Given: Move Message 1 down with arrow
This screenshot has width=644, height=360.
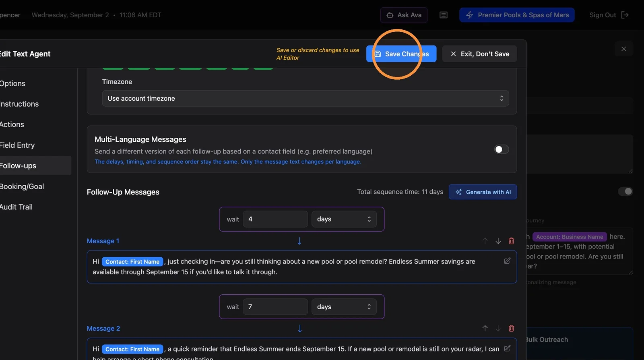Looking at the screenshot, I should 498,241.
